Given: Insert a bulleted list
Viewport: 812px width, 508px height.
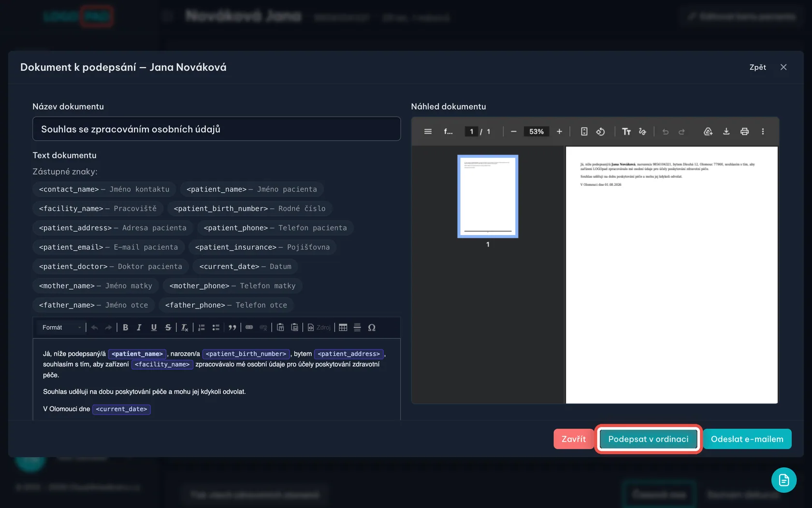Looking at the screenshot, I should coord(216,328).
